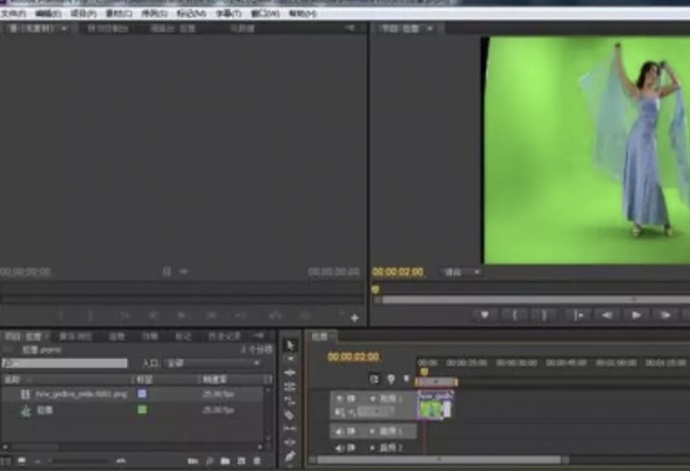Open the Help menu in menu bar

coord(300,15)
